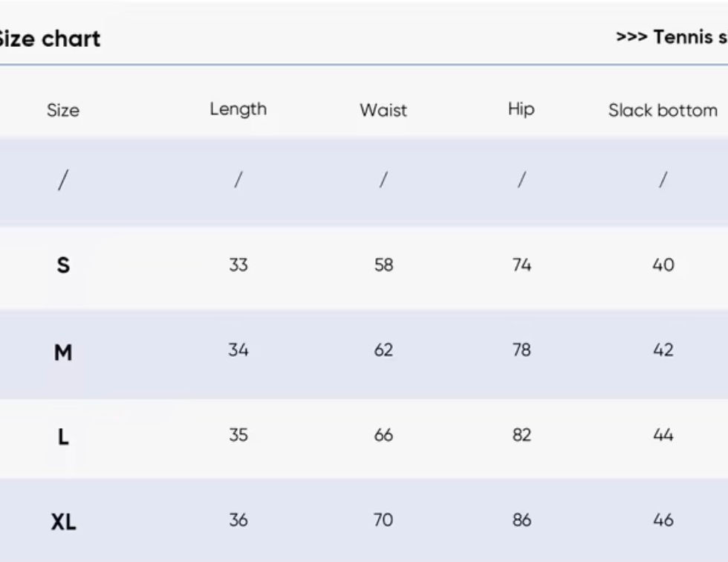Image resolution: width=728 pixels, height=562 pixels.
Task: Select the M size row label
Action: [x=63, y=352]
